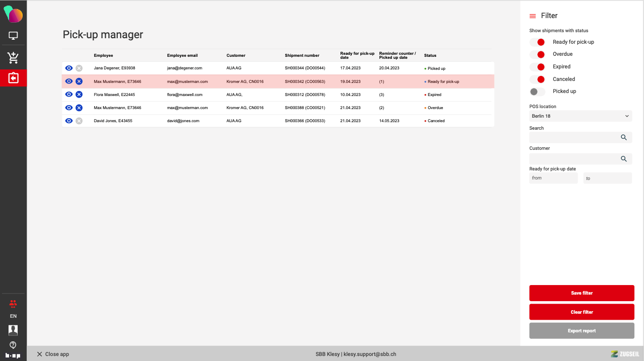Toggle the Ready for pick-up status filter
Screen dimensions: 644x361
point(537,42)
